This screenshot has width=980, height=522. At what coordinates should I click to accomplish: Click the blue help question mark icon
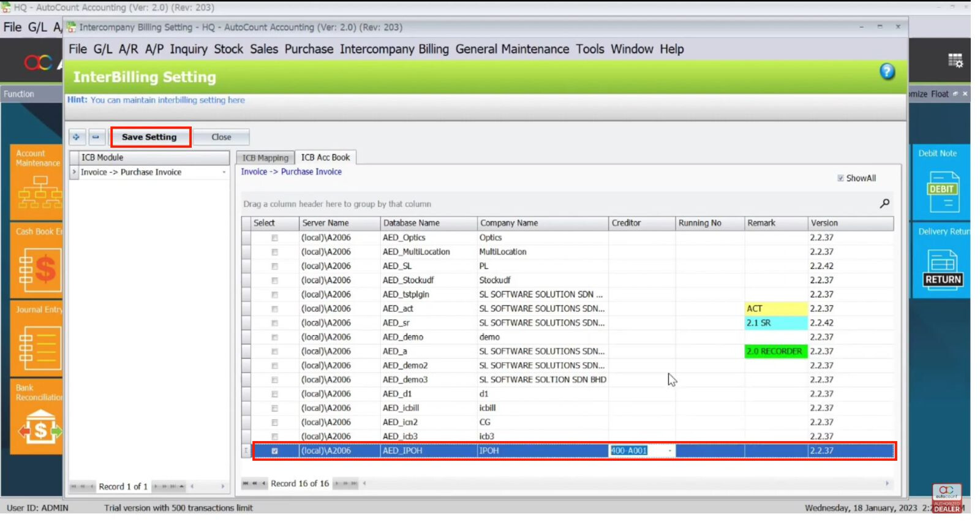887,72
